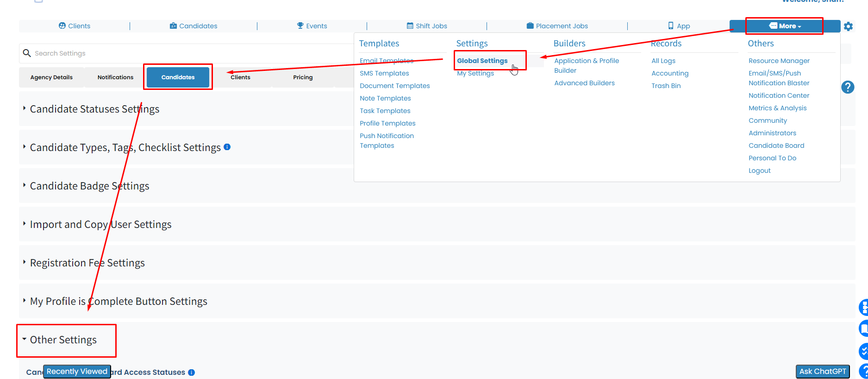This screenshot has height=379, width=868.
Task: Select Global Settings from the menu
Action: click(482, 61)
